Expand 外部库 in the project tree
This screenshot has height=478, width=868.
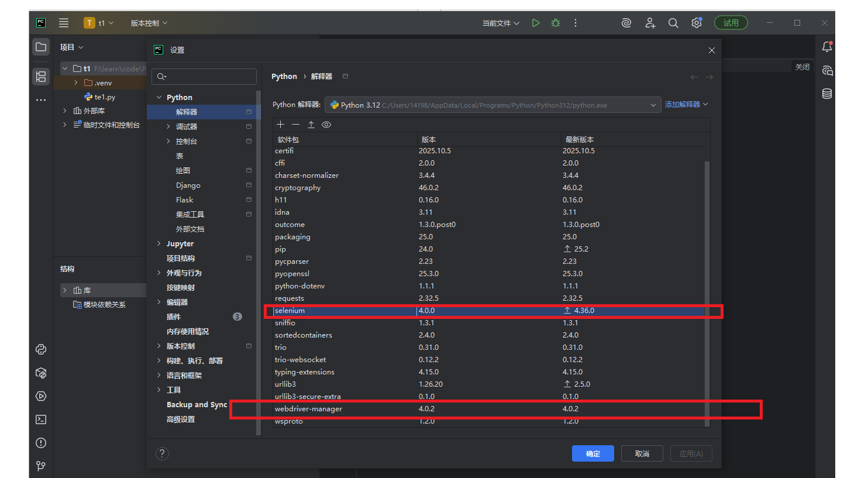[64, 111]
